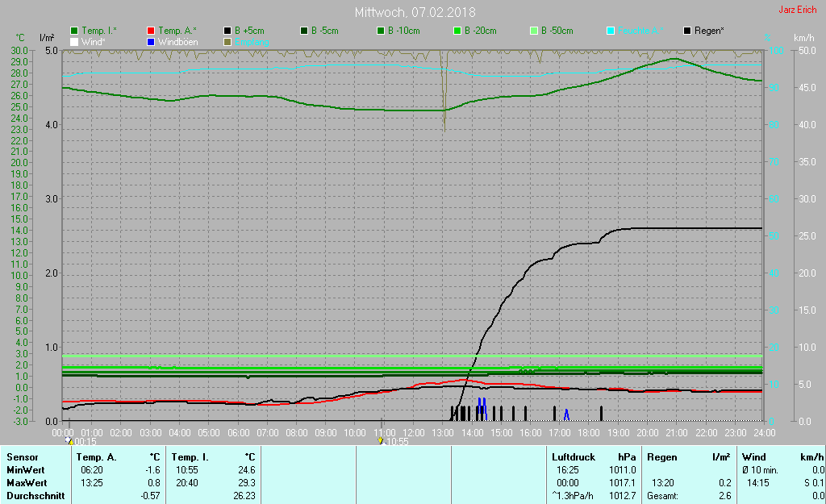The width and height of the screenshot is (826, 504).
Task: Select the Temp. A. header in table
Action: coord(96,457)
